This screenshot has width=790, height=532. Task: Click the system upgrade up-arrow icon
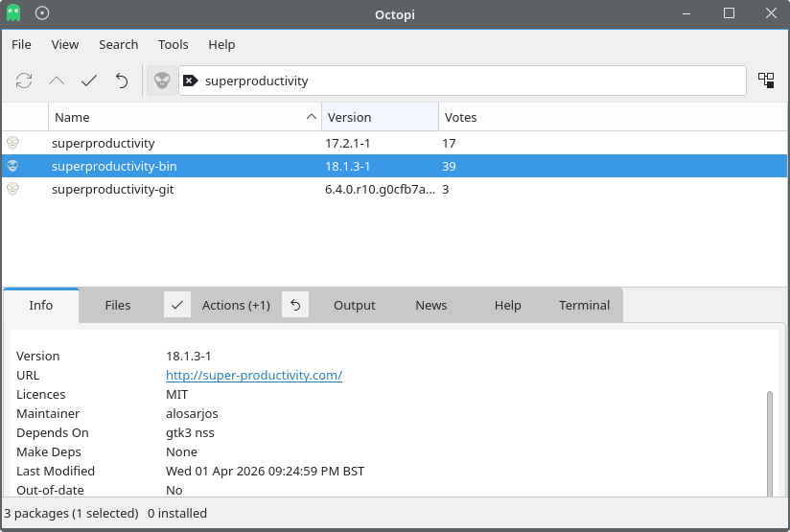click(57, 81)
